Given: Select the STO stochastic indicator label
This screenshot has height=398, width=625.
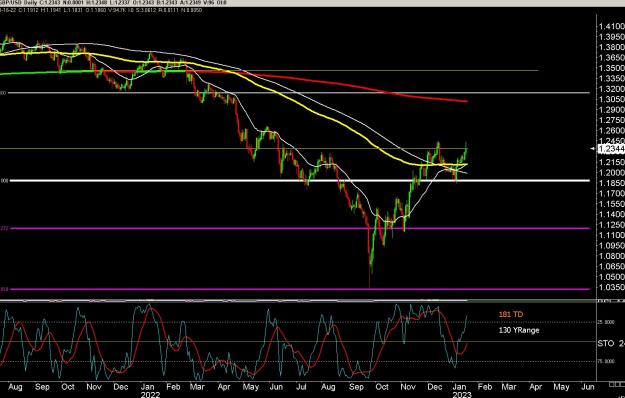Looking at the screenshot, I should point(606,343).
